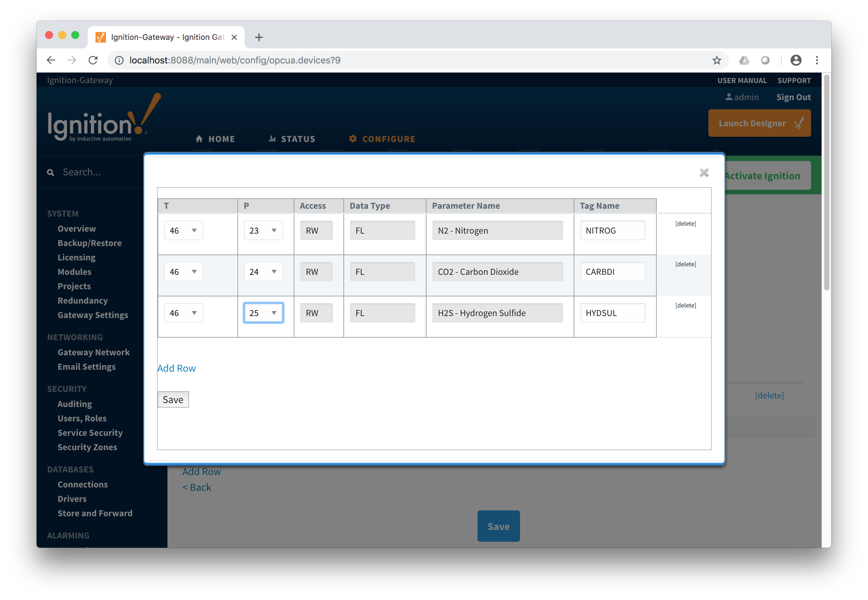
Task: Open the P dropdown showing 25
Action: (x=263, y=313)
